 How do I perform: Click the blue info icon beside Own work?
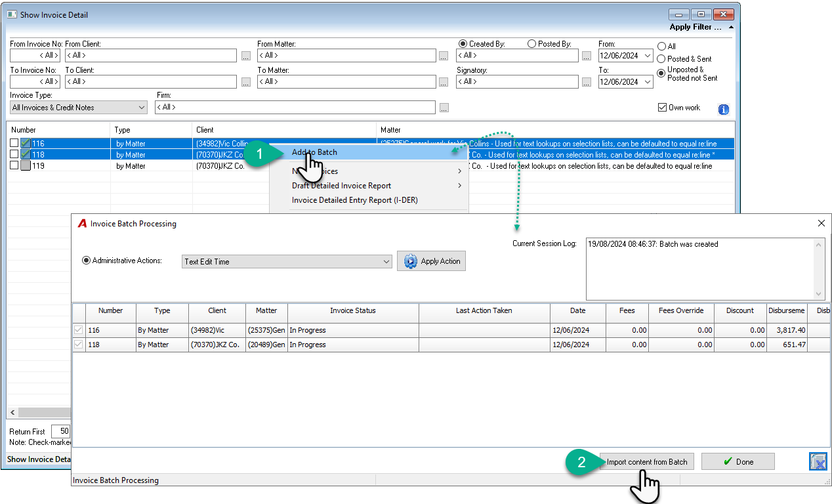(x=724, y=110)
